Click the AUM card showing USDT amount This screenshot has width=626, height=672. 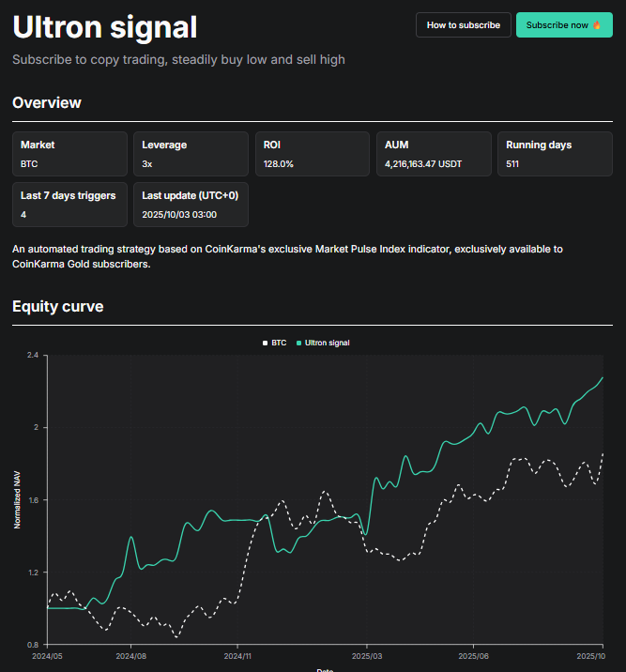click(434, 154)
